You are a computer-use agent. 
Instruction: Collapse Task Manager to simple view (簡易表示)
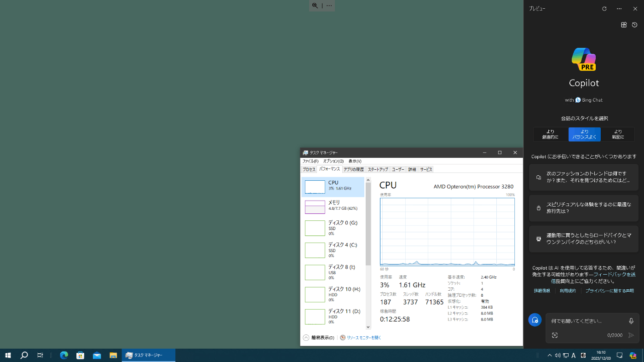click(318, 338)
